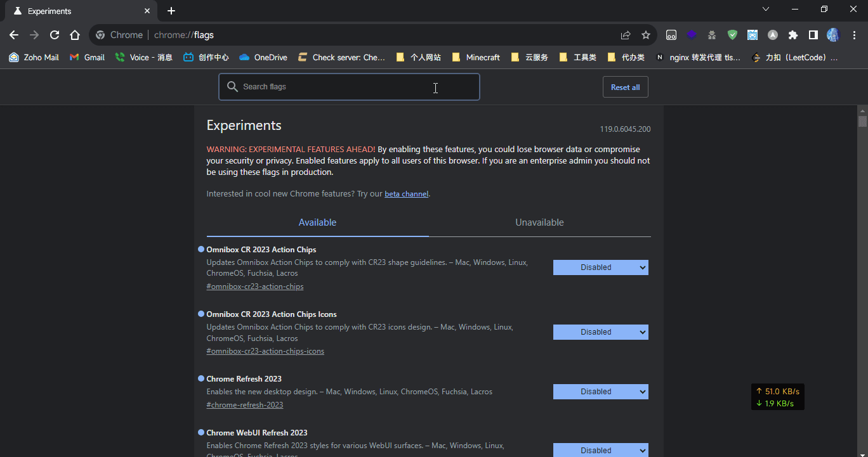Open the profile avatar menu

click(x=833, y=35)
